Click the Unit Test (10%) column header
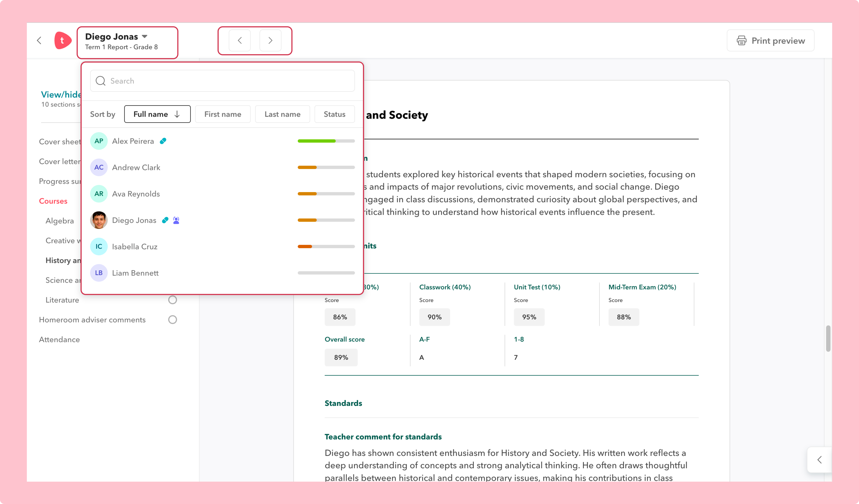Image resolution: width=859 pixels, height=504 pixels. [x=537, y=287]
